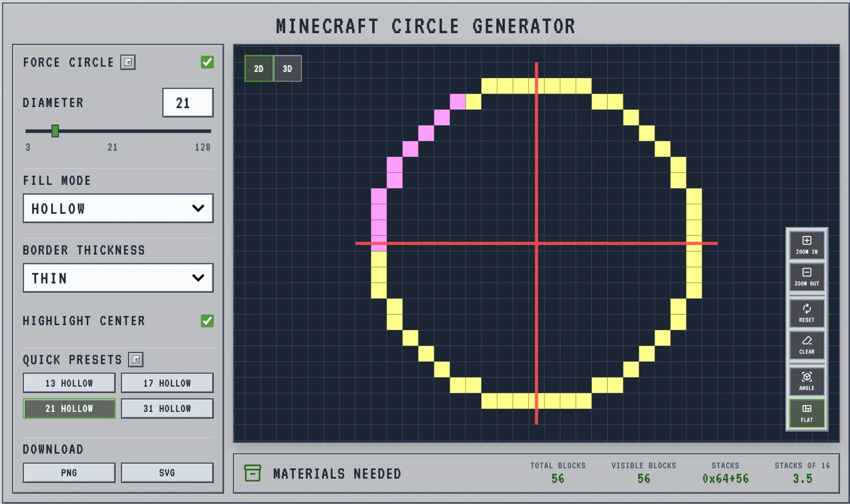
Task: Click the Total Blocks value 56
Action: tap(558, 479)
